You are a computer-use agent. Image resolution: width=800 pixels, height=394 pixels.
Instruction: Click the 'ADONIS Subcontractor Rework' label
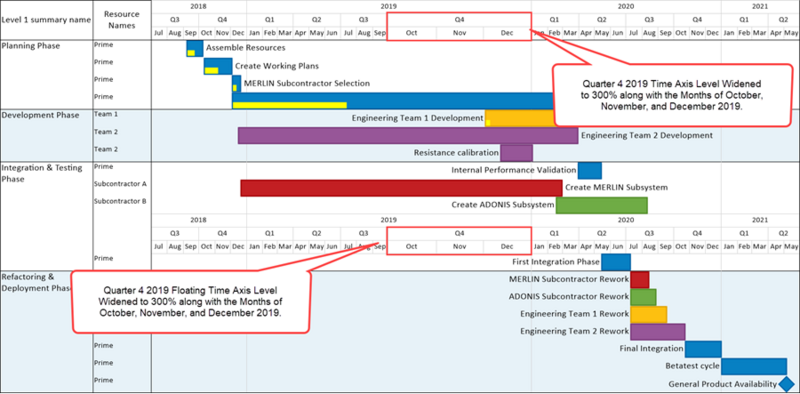[x=569, y=297]
